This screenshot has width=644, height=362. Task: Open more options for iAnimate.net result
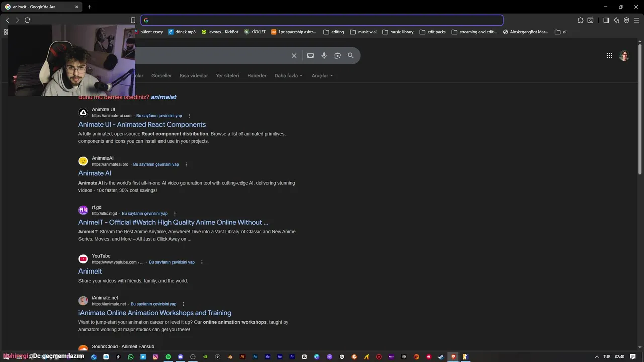pyautogui.click(x=183, y=304)
